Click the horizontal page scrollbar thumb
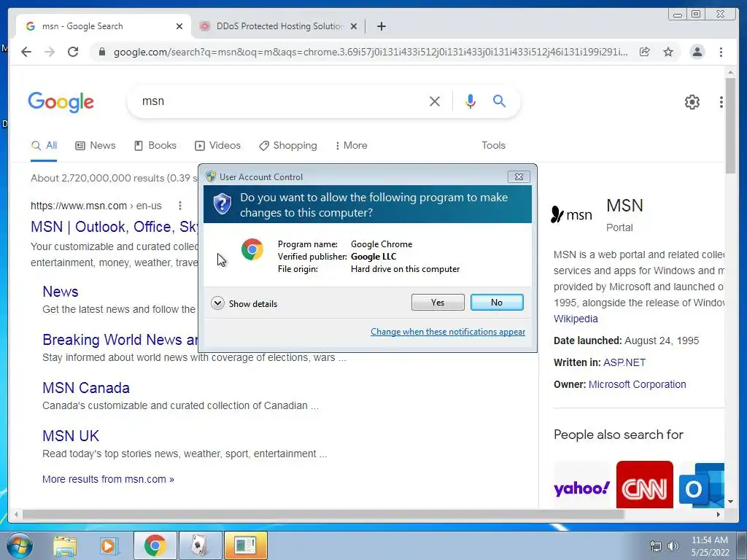This screenshot has width=747, height=560. pos(323,515)
